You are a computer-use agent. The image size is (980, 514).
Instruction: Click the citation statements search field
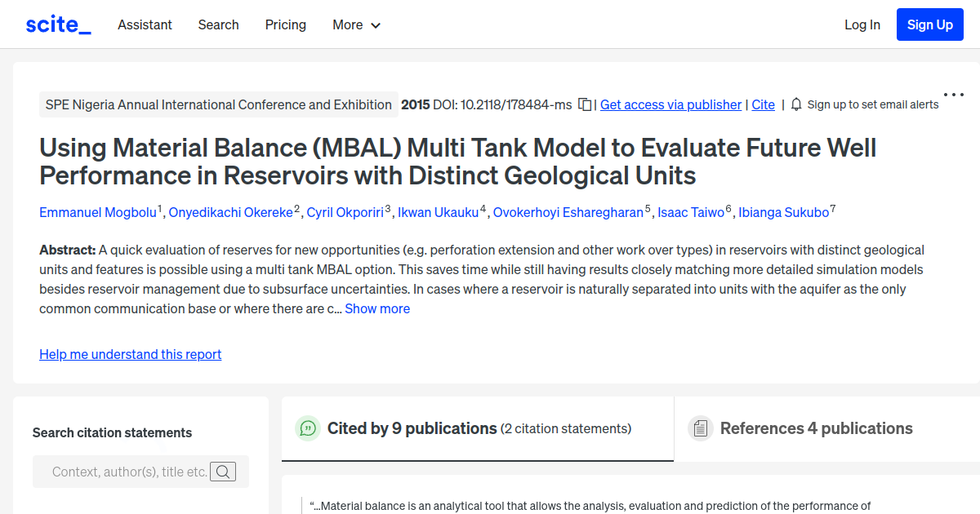pos(131,472)
